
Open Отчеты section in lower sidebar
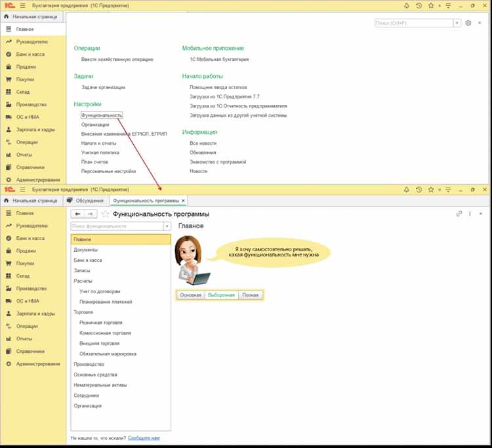(x=24, y=338)
